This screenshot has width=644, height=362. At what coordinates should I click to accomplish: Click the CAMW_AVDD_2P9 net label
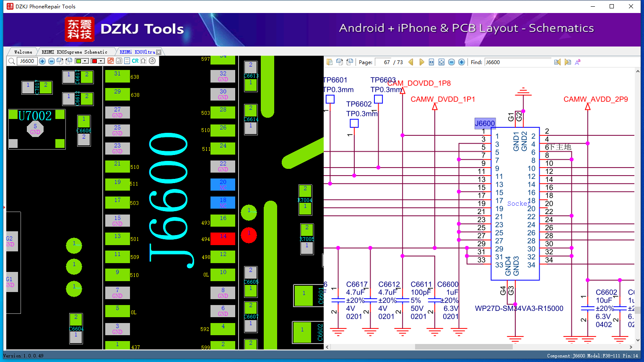(596, 99)
